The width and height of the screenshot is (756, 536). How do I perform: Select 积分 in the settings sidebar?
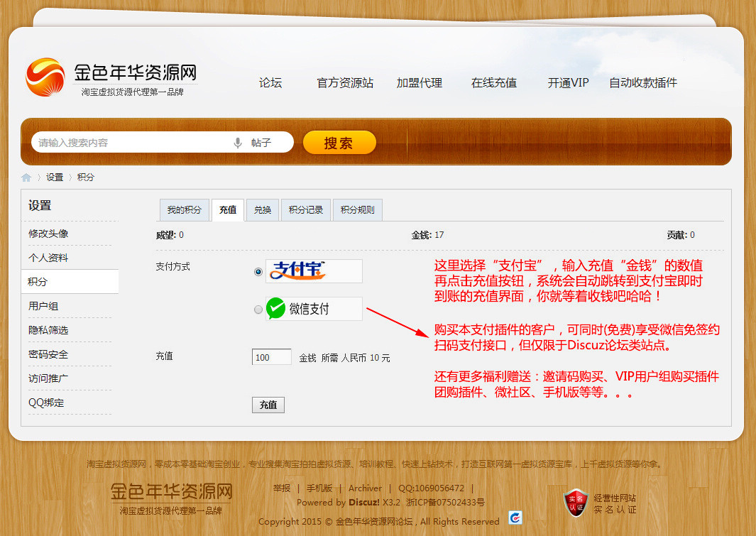point(70,282)
